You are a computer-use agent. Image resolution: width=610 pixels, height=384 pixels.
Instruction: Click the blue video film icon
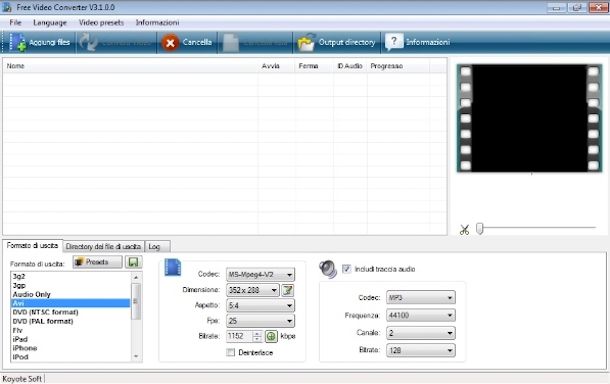[x=173, y=267]
